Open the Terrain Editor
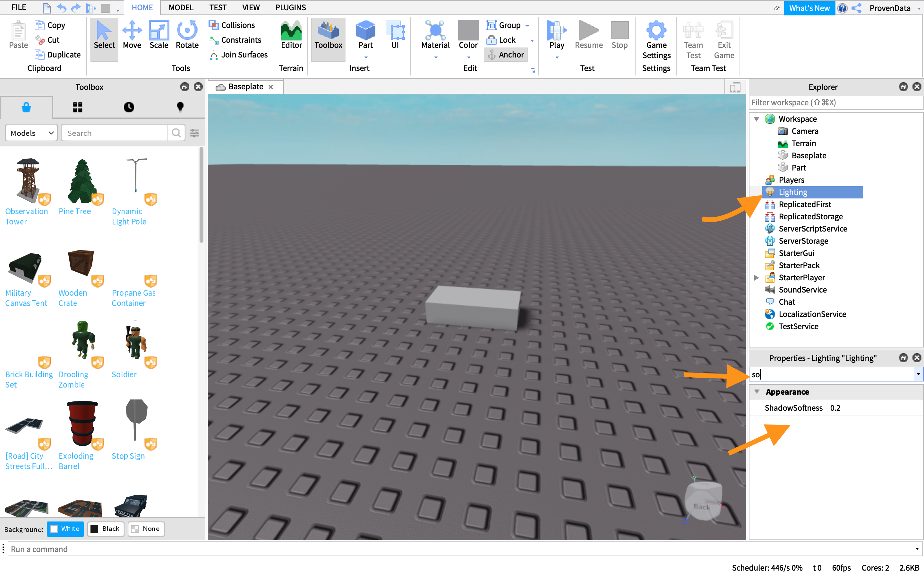 tap(291, 35)
